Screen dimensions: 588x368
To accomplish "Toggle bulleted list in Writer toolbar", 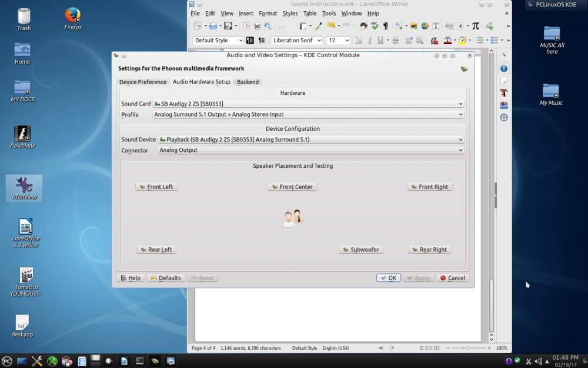I will pyautogui.click(x=480, y=41).
